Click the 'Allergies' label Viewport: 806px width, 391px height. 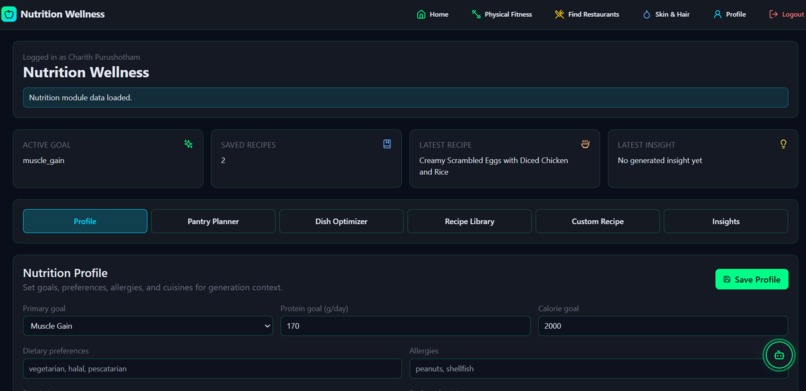424,351
